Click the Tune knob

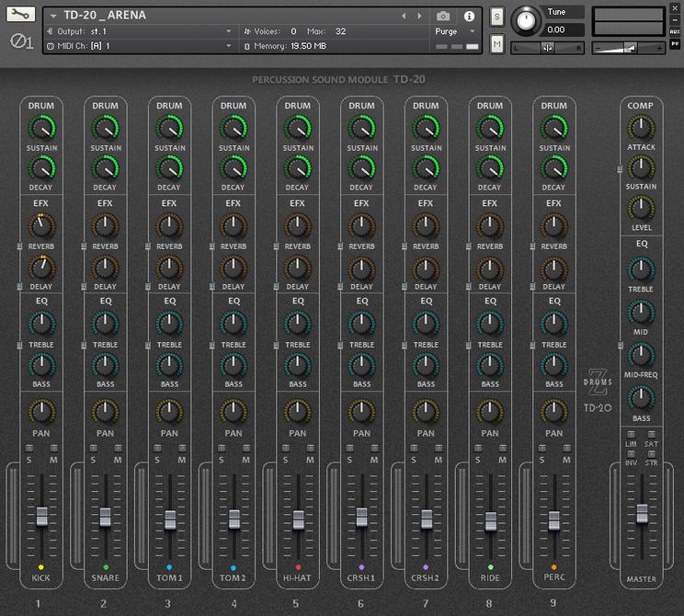[525, 20]
